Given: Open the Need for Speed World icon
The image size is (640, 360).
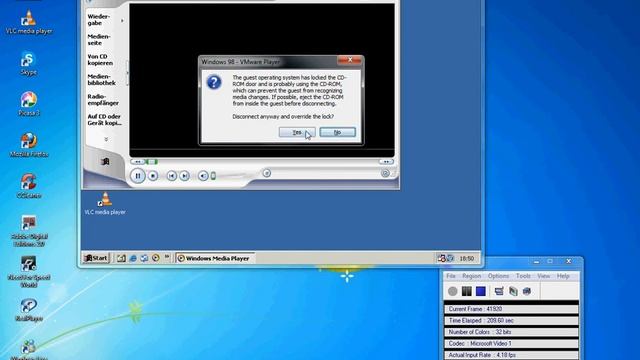Looking at the screenshot, I should pyautogui.click(x=29, y=272).
